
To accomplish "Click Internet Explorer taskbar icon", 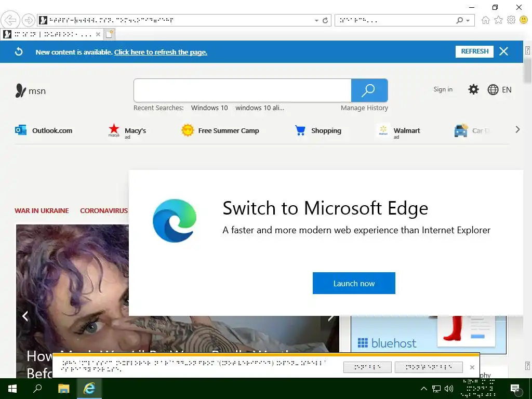I will [89, 389].
